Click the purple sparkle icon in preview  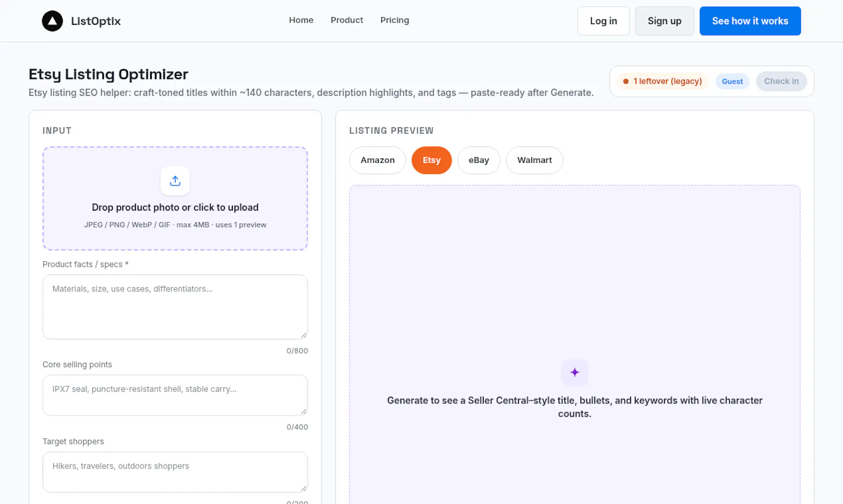[x=575, y=372]
